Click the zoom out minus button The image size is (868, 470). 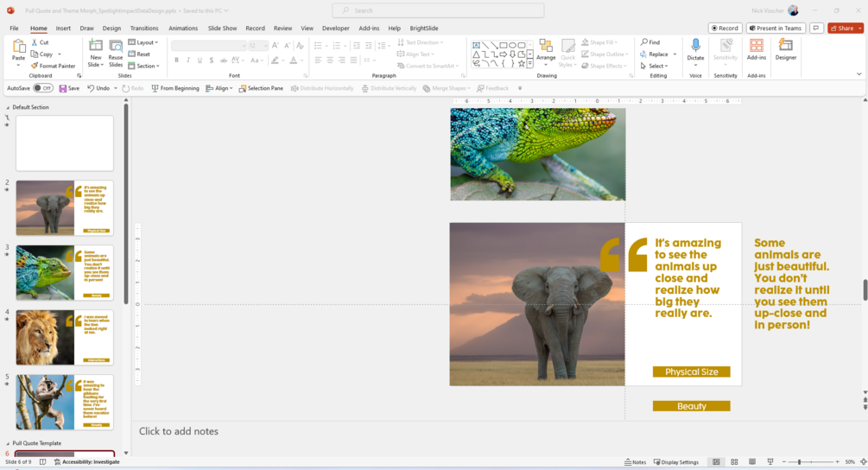coord(784,461)
